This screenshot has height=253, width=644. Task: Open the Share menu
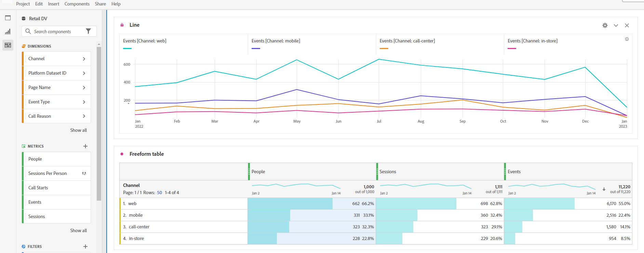pyautogui.click(x=100, y=4)
